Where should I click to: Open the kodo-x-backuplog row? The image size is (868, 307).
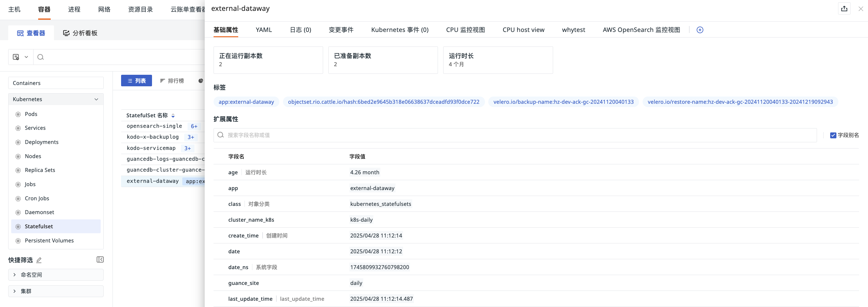(153, 137)
